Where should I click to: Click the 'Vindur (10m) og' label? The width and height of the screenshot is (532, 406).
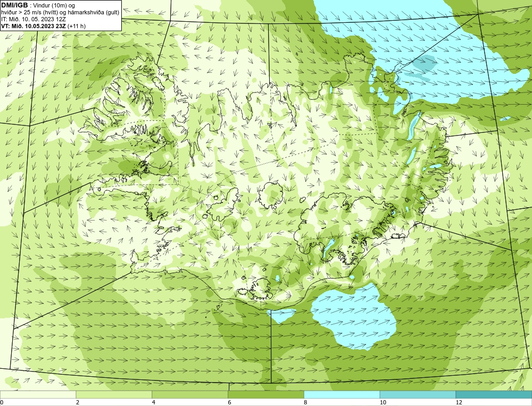[x=55, y=5]
